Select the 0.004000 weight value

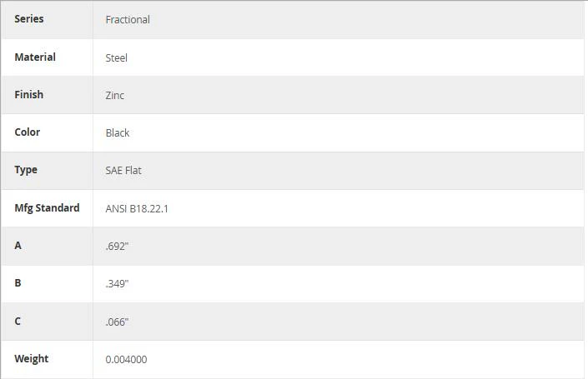[126, 360]
